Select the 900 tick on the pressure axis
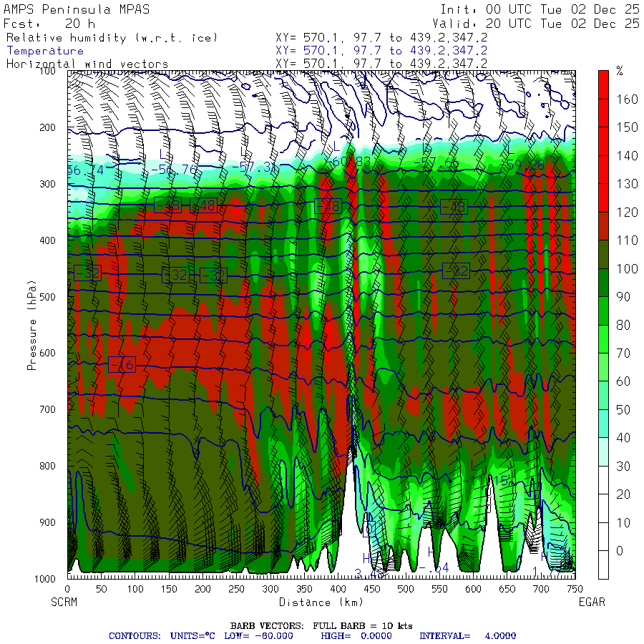 coord(47,522)
